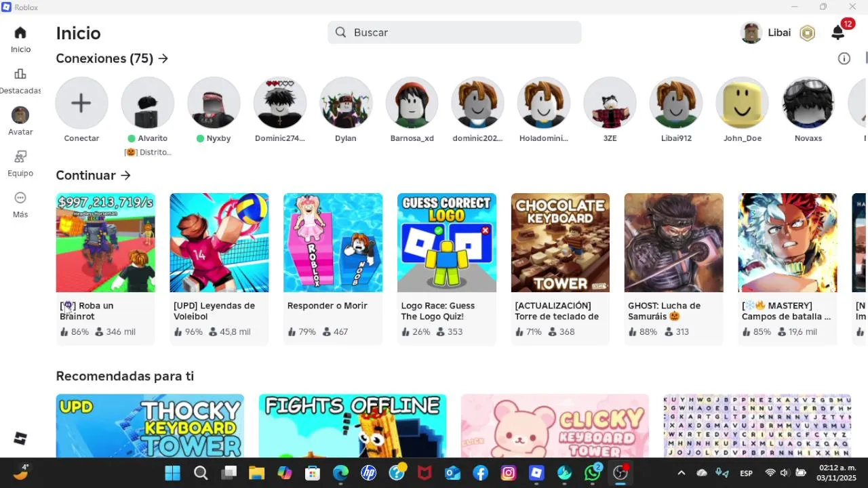
Task: Open Instagram from taskbar
Action: tap(509, 473)
